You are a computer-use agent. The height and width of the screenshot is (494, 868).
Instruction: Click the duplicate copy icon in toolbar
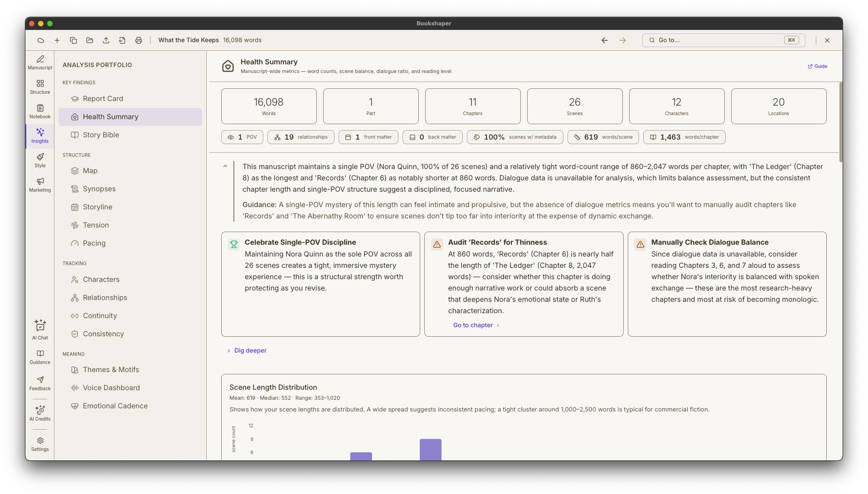point(73,40)
